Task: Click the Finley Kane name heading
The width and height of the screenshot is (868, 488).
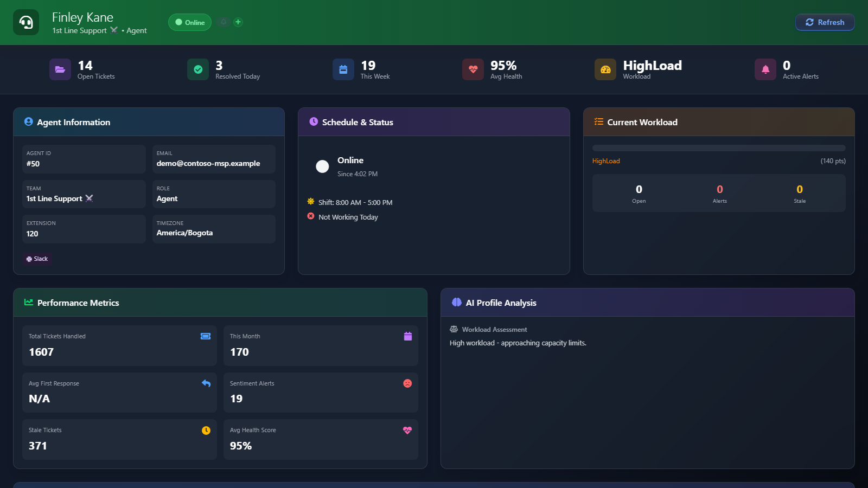Action: (82, 17)
